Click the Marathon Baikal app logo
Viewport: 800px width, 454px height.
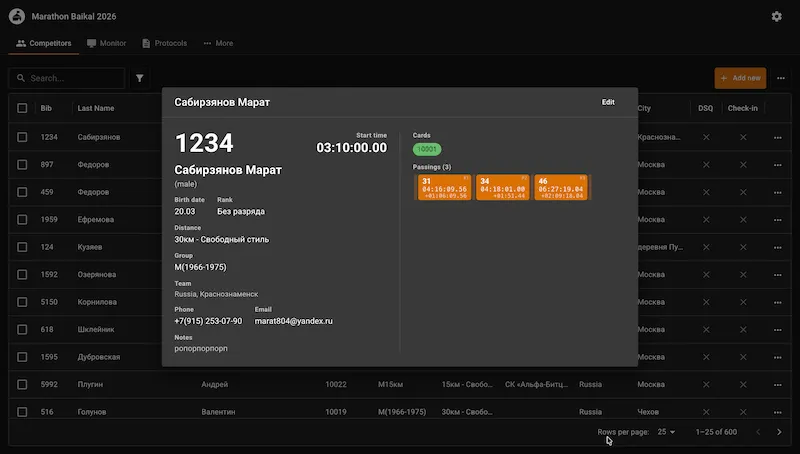17,16
